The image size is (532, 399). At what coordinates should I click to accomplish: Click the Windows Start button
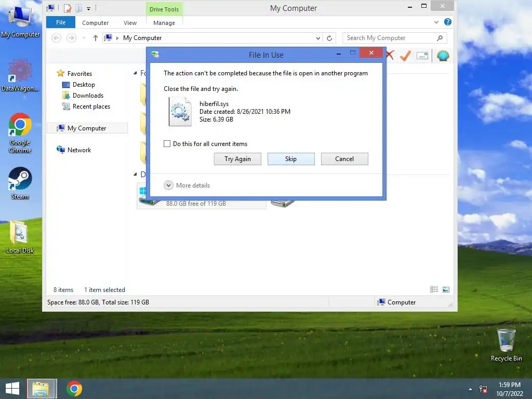[x=12, y=389]
